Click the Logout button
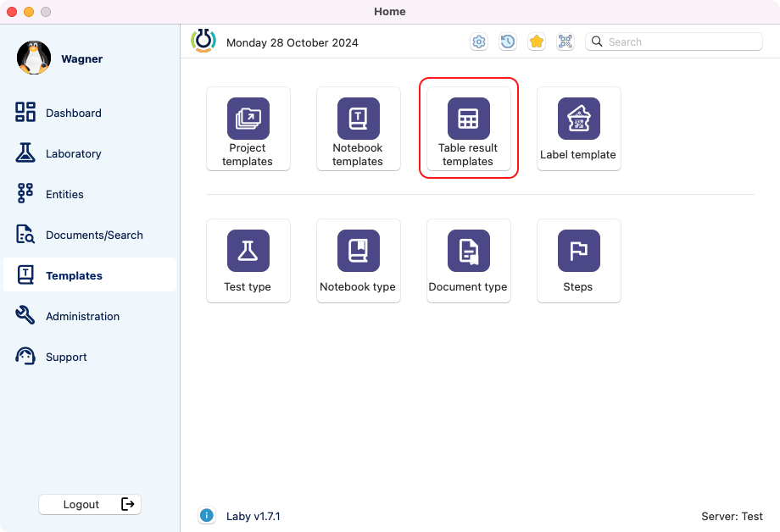Image resolution: width=780 pixels, height=532 pixels. coord(90,504)
